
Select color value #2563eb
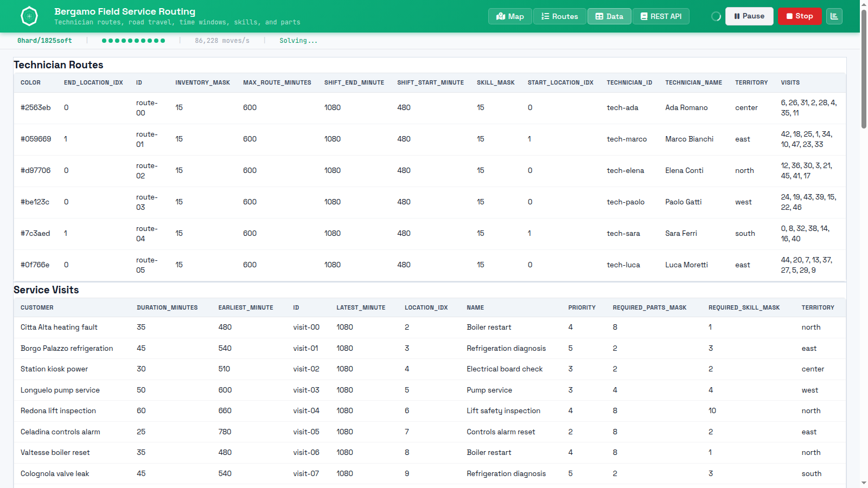click(x=36, y=108)
